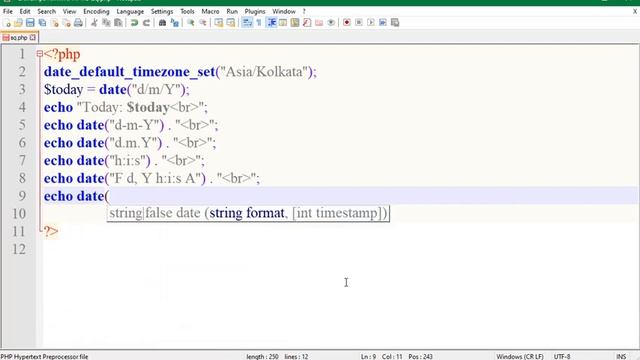Click the Redo arrow icon

pyautogui.click(x=146, y=23)
